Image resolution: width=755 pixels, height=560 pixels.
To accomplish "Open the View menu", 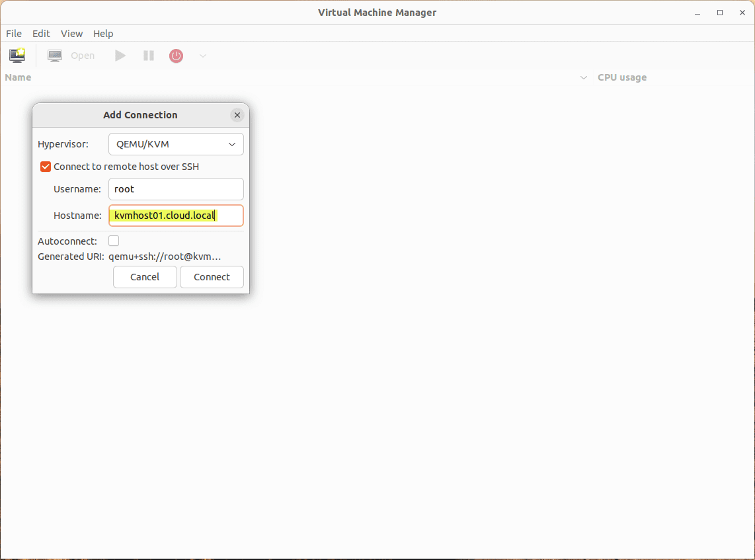I will coord(71,34).
